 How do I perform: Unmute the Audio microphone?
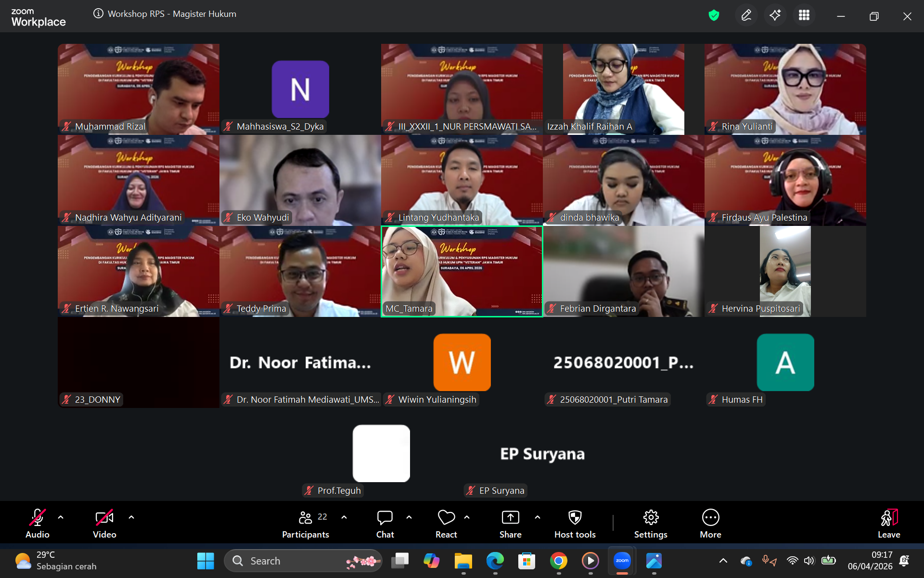click(x=38, y=523)
